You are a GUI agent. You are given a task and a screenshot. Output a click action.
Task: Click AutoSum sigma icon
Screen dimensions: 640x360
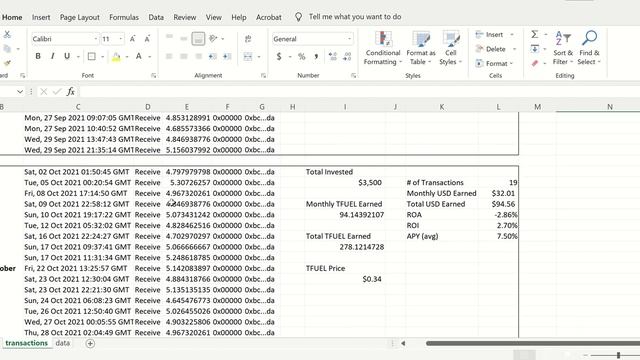pos(535,35)
